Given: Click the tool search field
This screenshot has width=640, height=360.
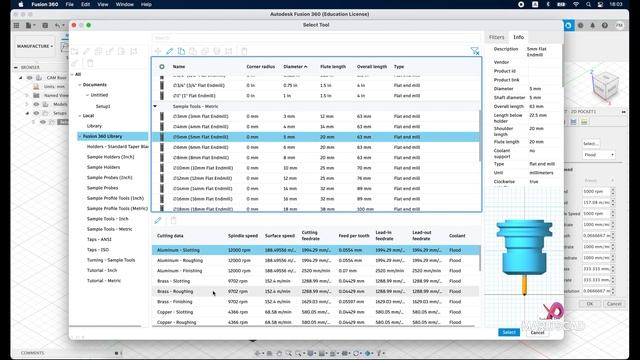Looking at the screenshot, I should (316, 38).
